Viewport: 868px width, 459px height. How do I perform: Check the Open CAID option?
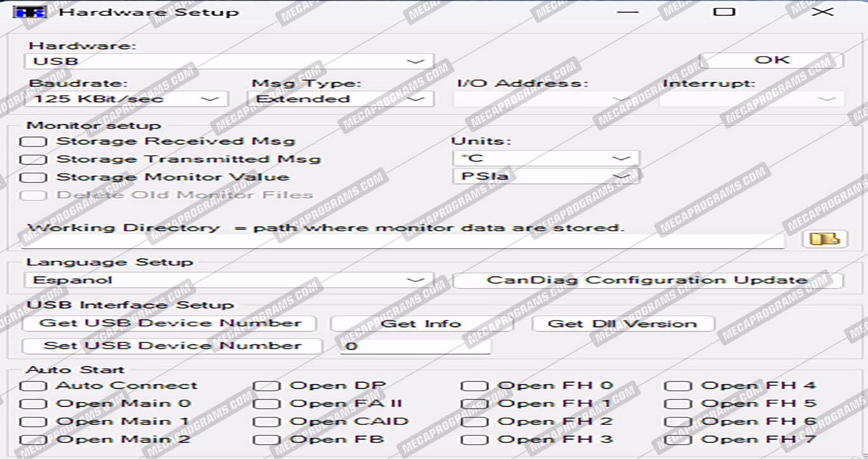click(x=267, y=422)
